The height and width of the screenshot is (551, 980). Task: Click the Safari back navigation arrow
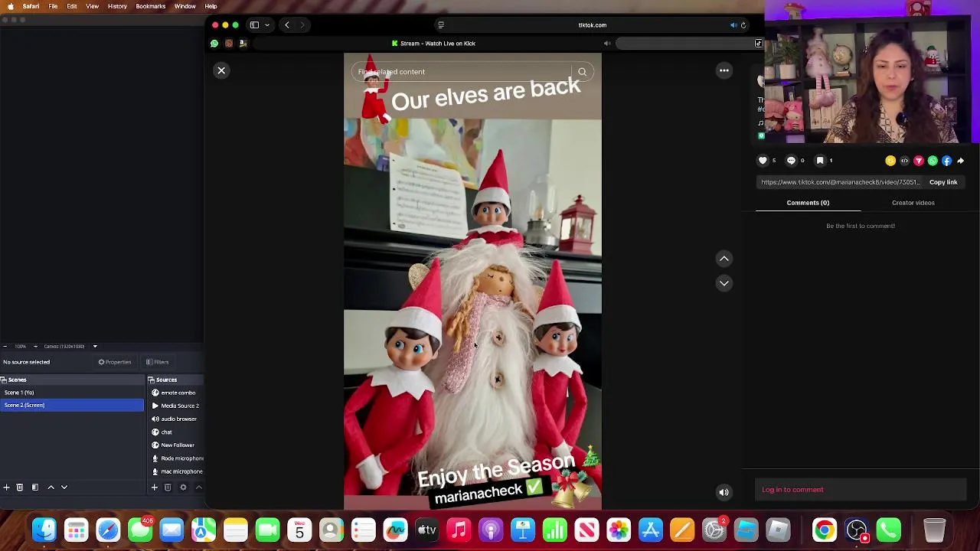click(x=287, y=25)
